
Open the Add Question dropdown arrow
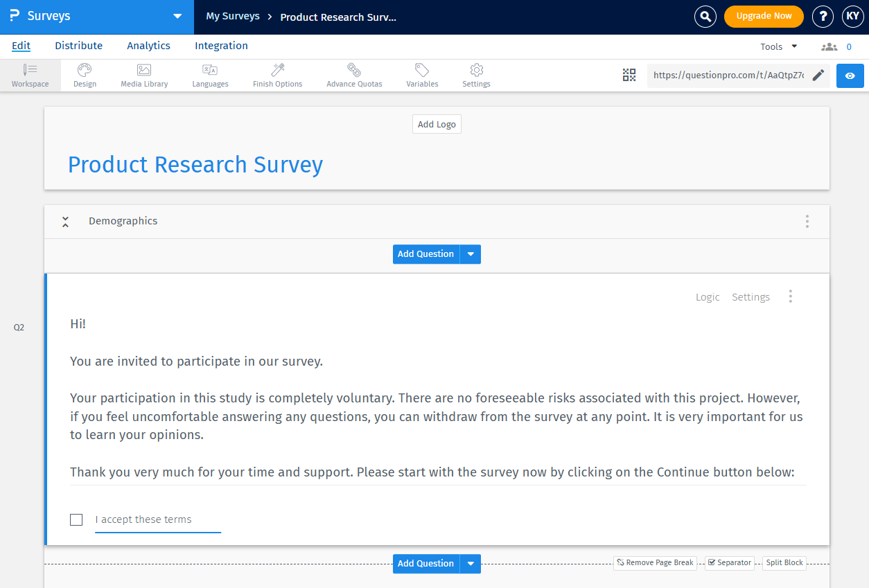(x=471, y=254)
